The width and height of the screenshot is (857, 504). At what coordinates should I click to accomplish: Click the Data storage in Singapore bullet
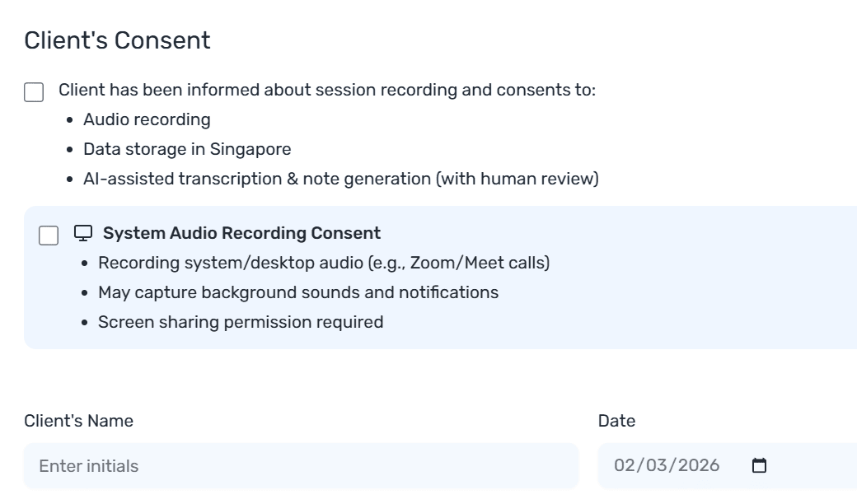click(x=187, y=149)
